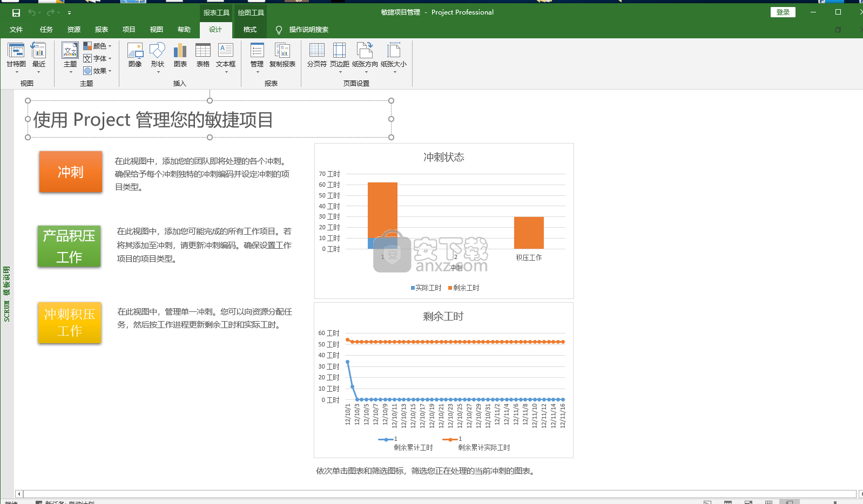863x504 pixels.
Task: Select the report title text box
Action: [210, 119]
